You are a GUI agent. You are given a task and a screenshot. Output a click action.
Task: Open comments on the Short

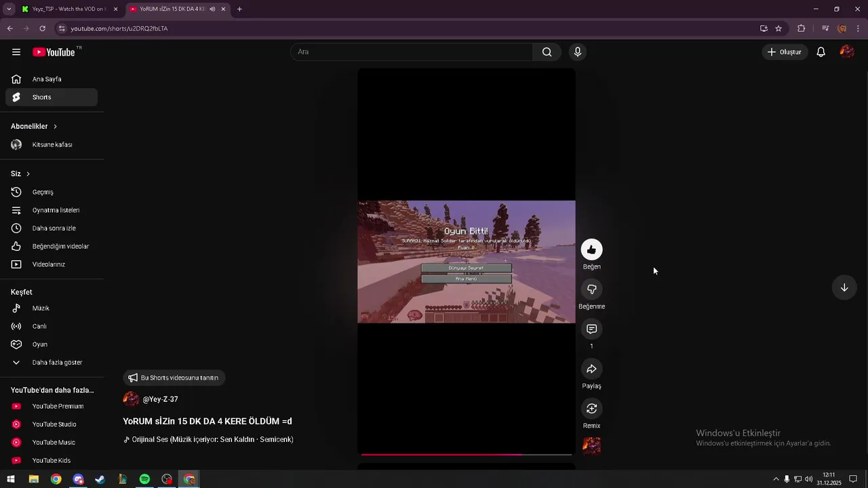[591, 329]
